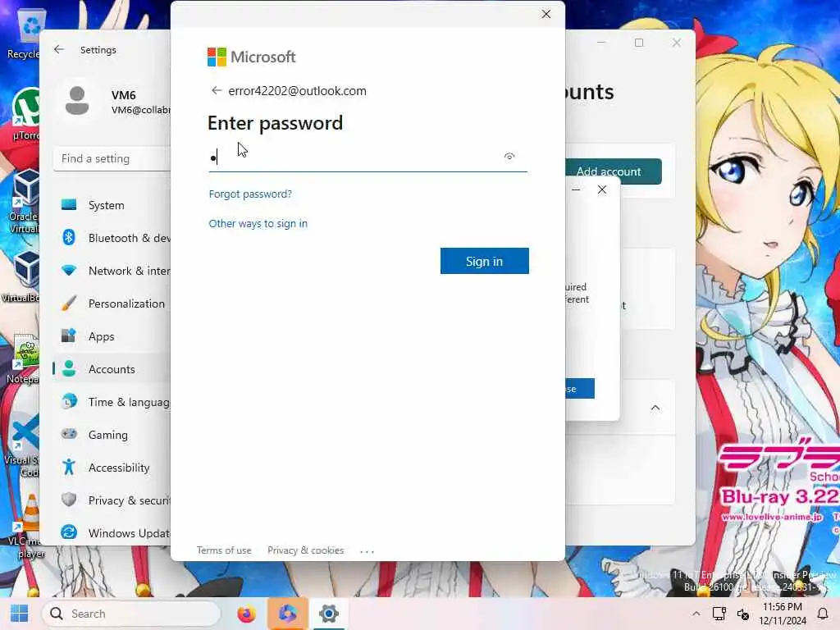
Task: Click the blue button in small popup
Action: pyautogui.click(x=580, y=388)
